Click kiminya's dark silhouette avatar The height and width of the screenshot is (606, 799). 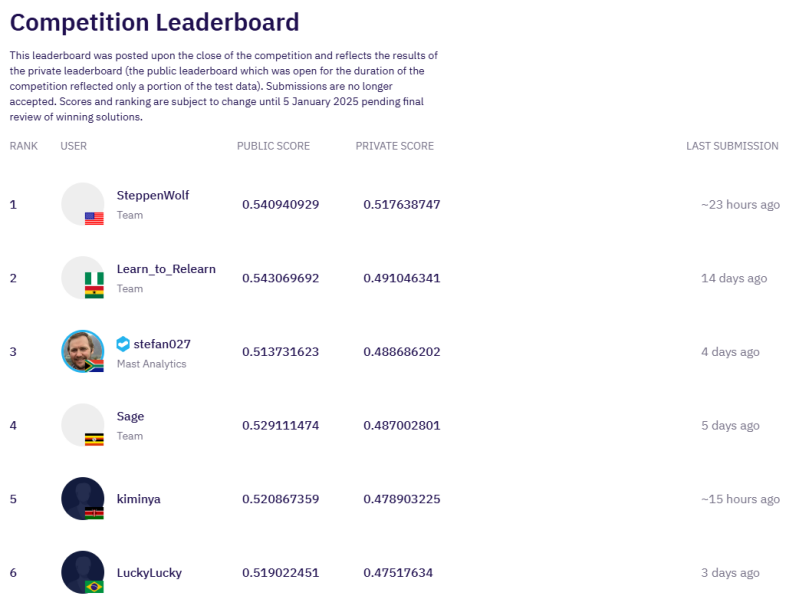tap(82, 498)
